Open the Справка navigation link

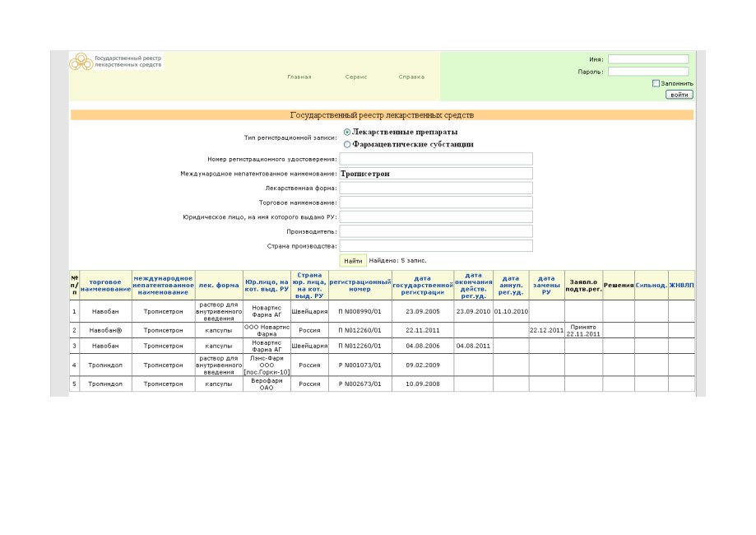(412, 77)
